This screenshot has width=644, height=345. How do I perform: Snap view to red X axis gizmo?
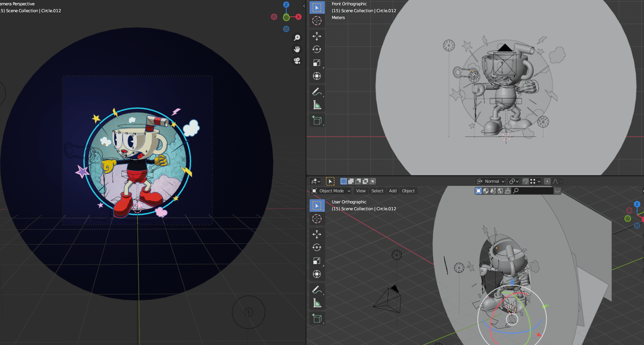299,17
